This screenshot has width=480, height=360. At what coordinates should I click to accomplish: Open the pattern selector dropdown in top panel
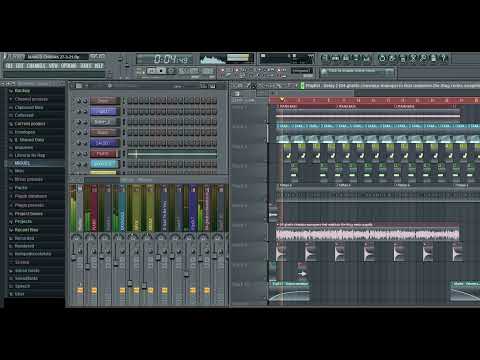click(301, 71)
